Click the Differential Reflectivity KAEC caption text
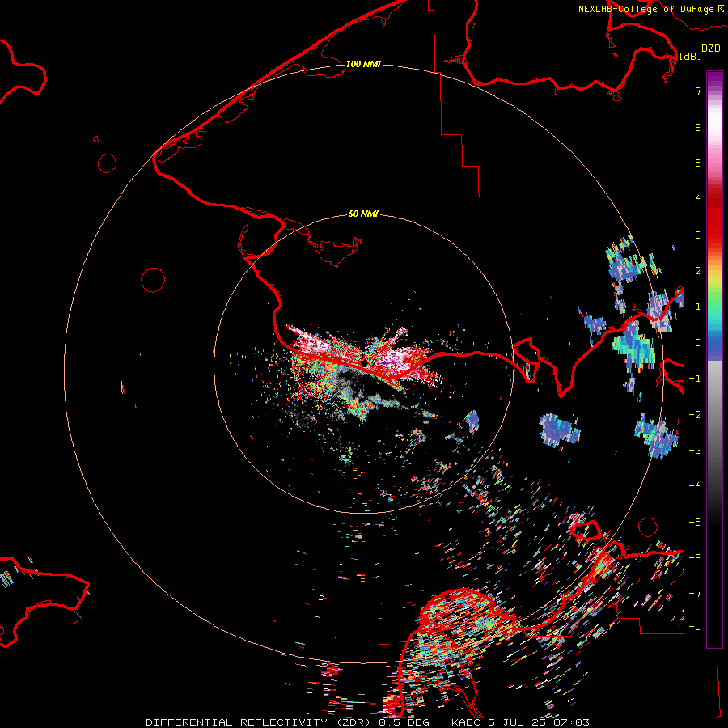This screenshot has width=728, height=728. pos(368,722)
